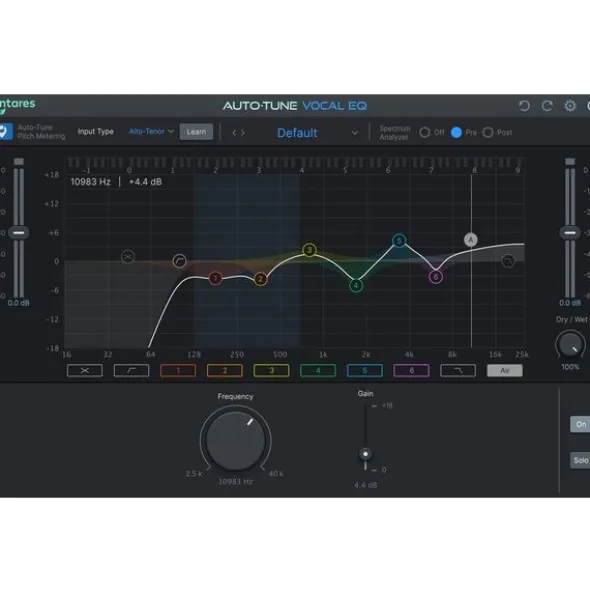Toggle the high-pass filter band button
Screen dimensions: 590x591
(132, 371)
